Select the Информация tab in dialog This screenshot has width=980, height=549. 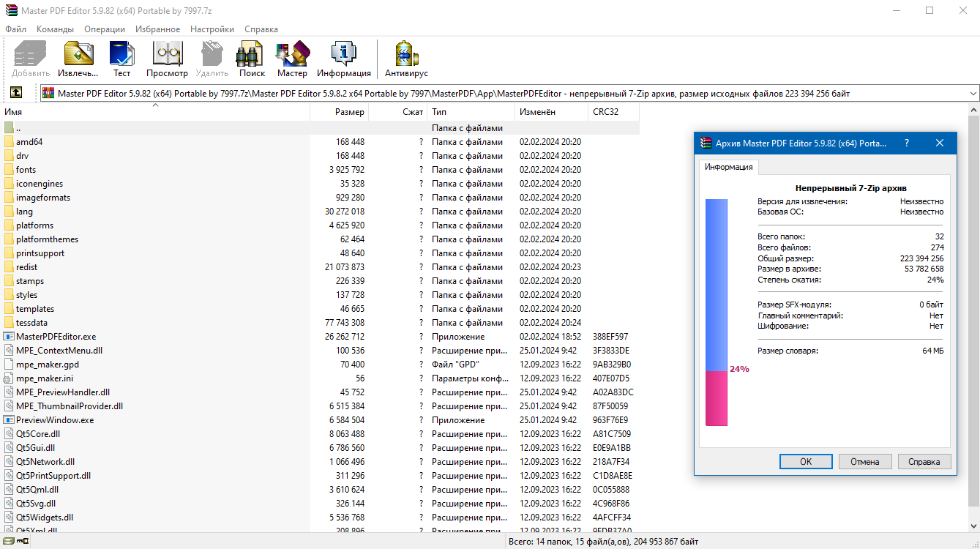click(728, 167)
